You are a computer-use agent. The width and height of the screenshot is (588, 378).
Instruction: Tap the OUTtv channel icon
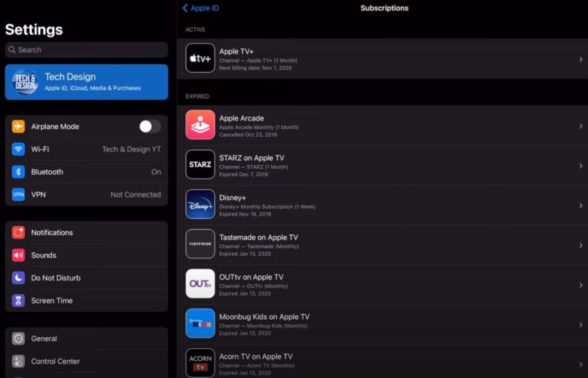click(200, 284)
